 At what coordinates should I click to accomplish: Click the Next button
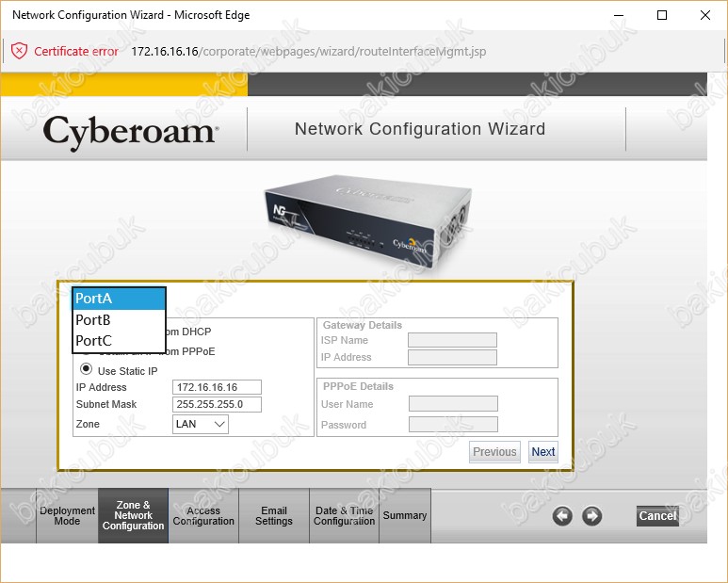543,452
